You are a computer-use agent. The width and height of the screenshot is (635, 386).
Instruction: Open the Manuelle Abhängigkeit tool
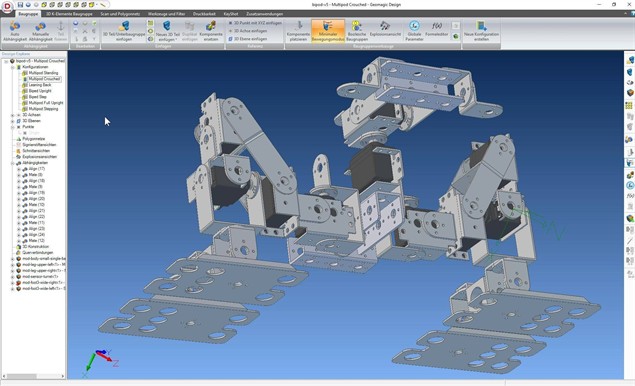click(40, 31)
